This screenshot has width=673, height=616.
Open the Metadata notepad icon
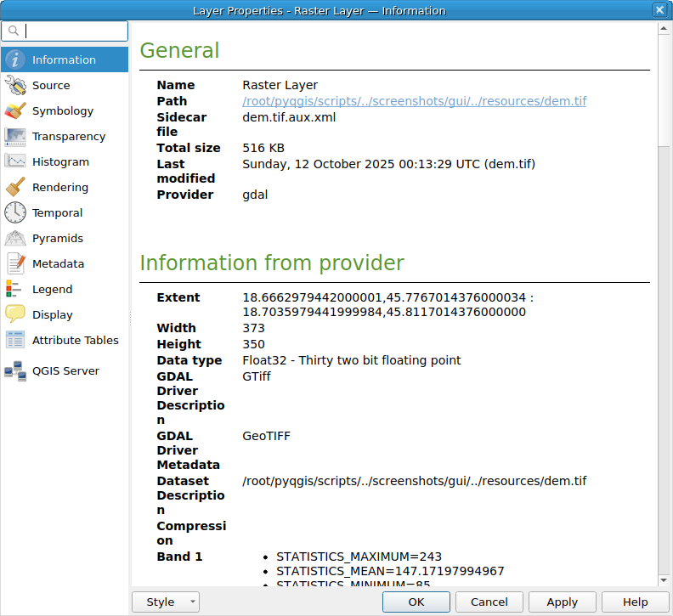tap(15, 263)
